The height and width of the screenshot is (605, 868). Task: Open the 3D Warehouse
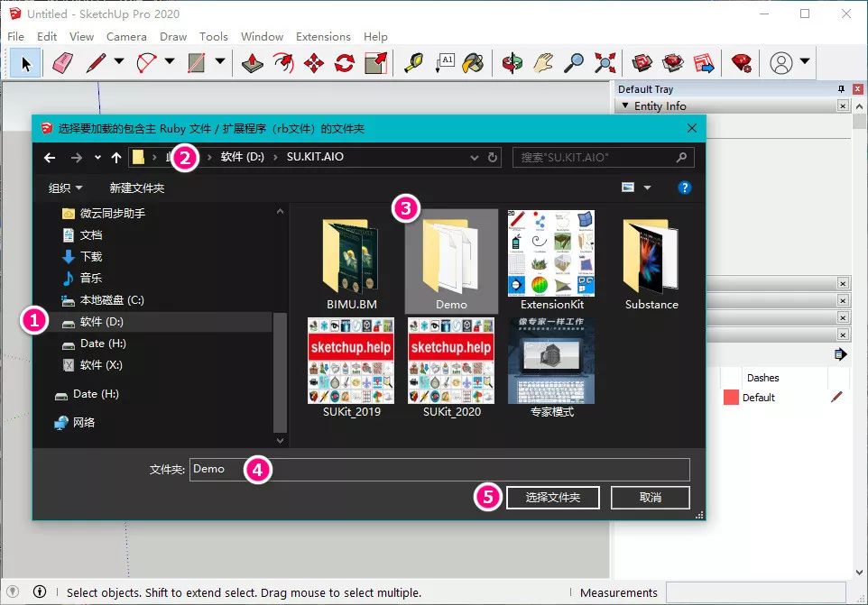pos(642,63)
